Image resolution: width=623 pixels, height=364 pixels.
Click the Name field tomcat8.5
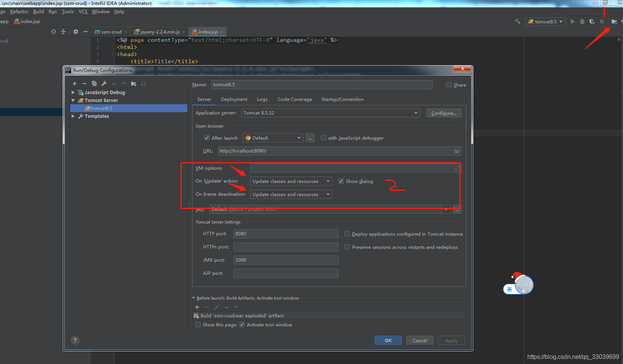pos(322,85)
